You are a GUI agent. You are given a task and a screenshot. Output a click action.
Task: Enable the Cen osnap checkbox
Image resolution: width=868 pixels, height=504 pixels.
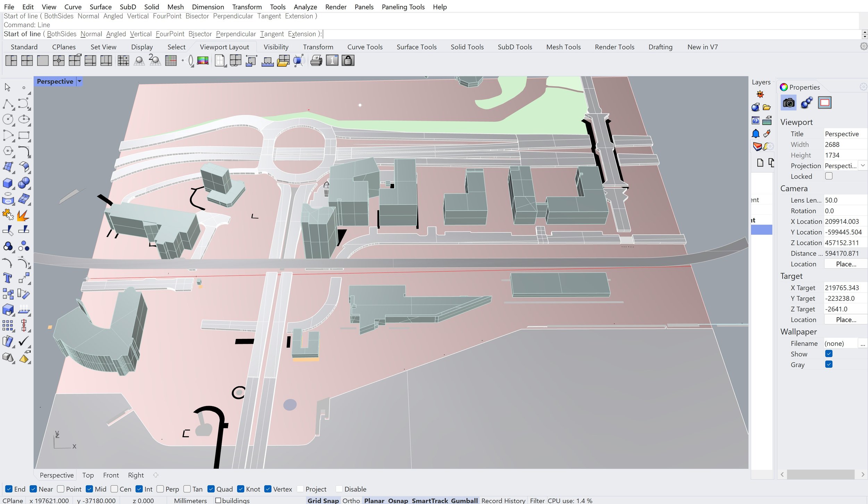click(114, 489)
